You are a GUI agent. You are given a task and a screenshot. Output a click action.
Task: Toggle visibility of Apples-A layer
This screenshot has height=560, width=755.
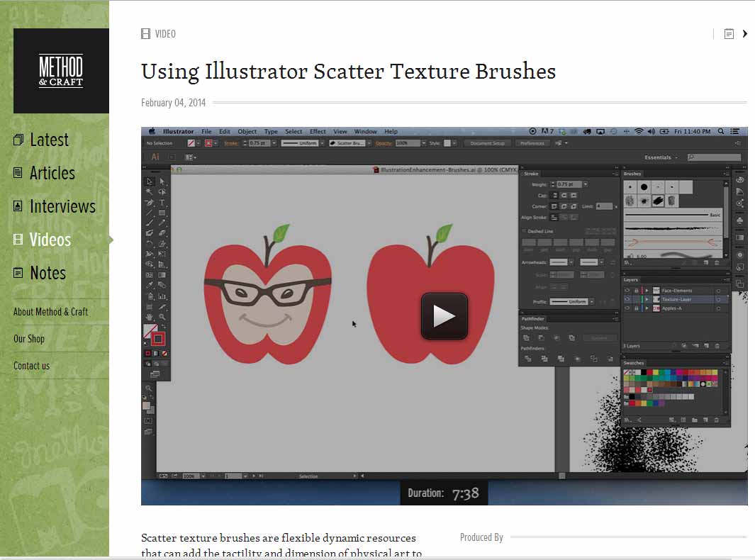coord(627,308)
